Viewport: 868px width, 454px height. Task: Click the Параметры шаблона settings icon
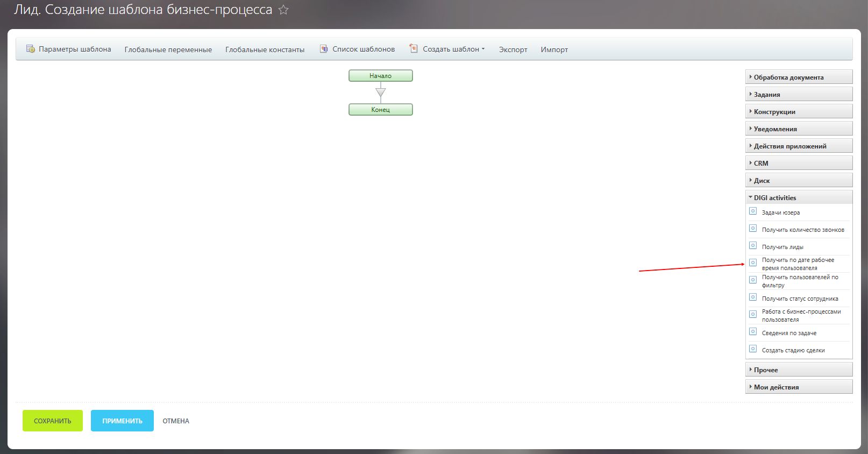pos(31,48)
